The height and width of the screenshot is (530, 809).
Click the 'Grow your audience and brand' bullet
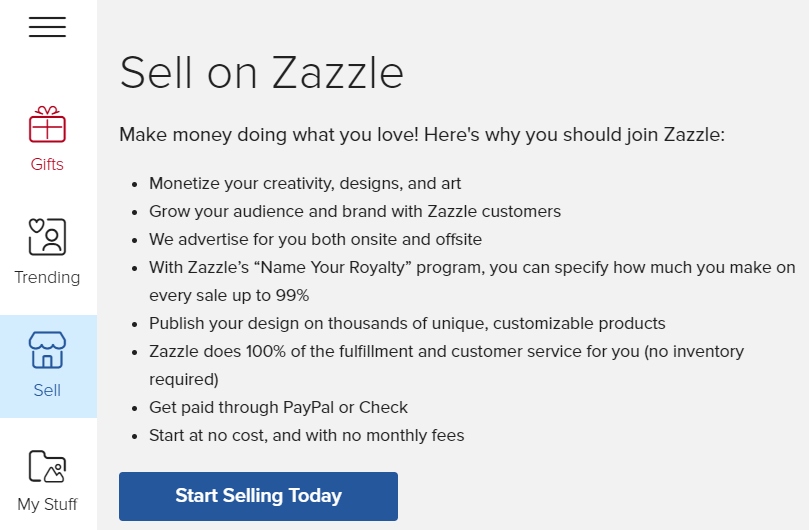[x=354, y=211]
